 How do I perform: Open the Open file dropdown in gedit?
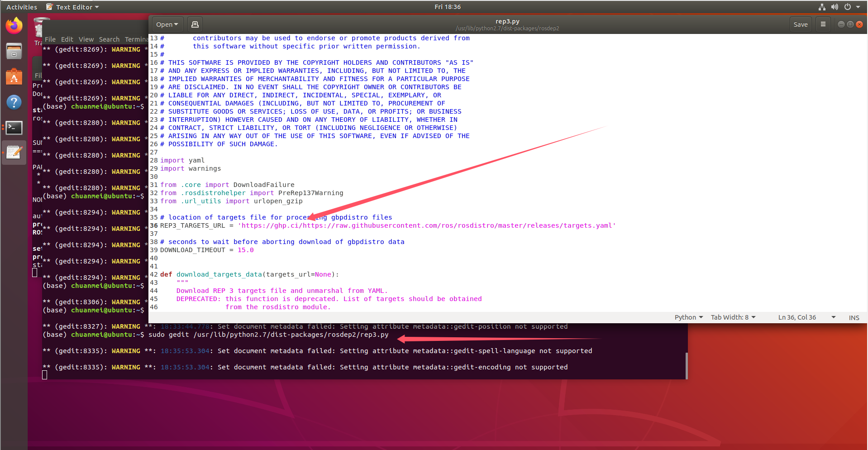click(167, 24)
